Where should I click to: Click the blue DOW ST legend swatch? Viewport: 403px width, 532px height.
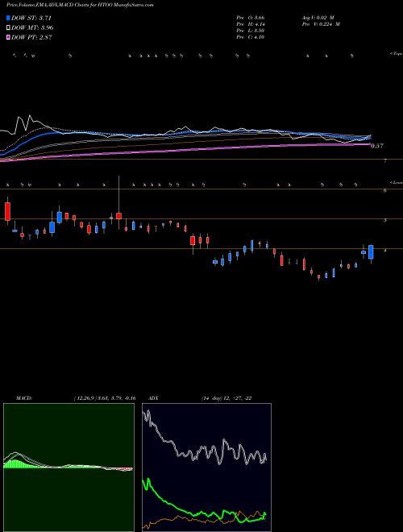pyautogui.click(x=9, y=19)
